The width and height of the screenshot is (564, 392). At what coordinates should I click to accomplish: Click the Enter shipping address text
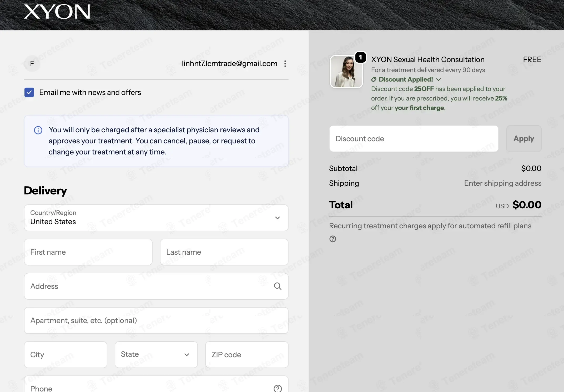coord(503,183)
